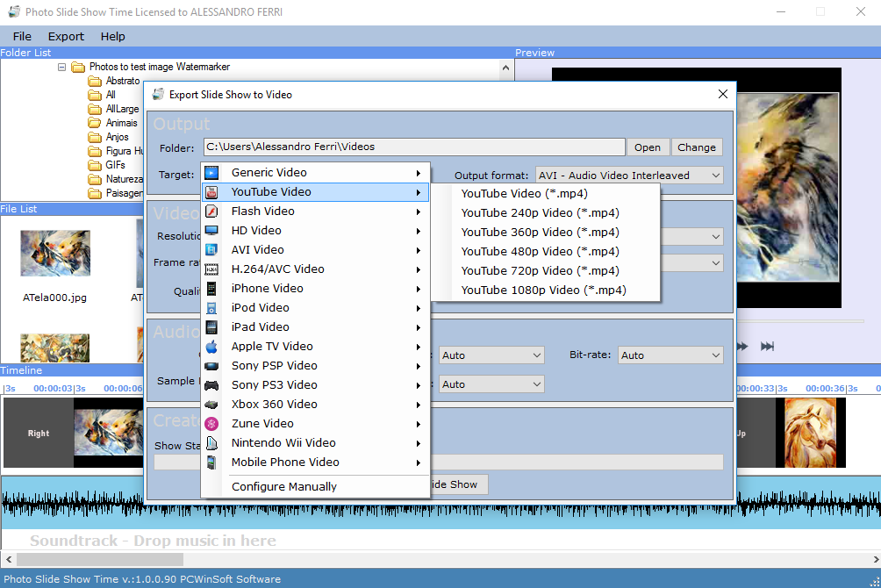This screenshot has width=881, height=588.
Task: Click the Mobile Phone Video icon
Action: (x=211, y=463)
